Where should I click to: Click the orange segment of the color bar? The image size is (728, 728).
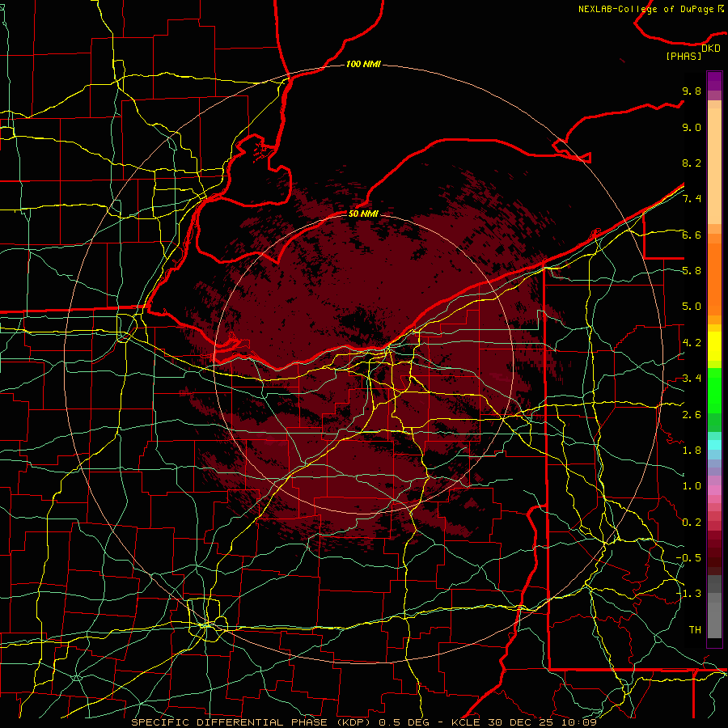click(714, 279)
